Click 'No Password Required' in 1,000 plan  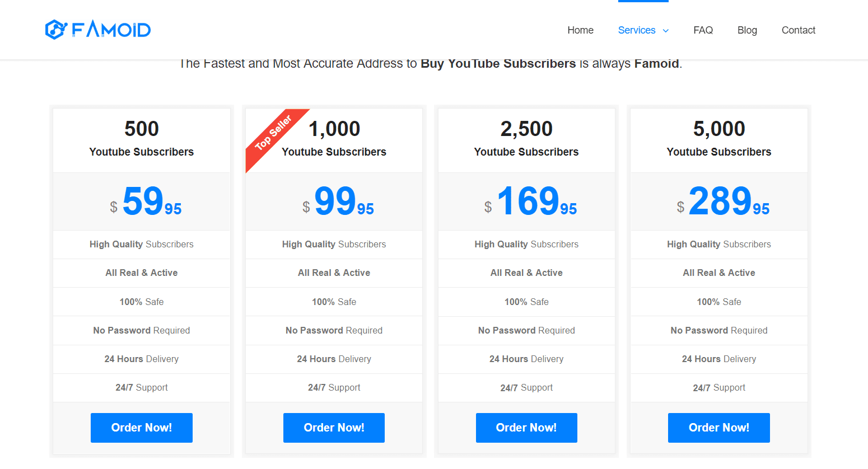[x=334, y=331]
